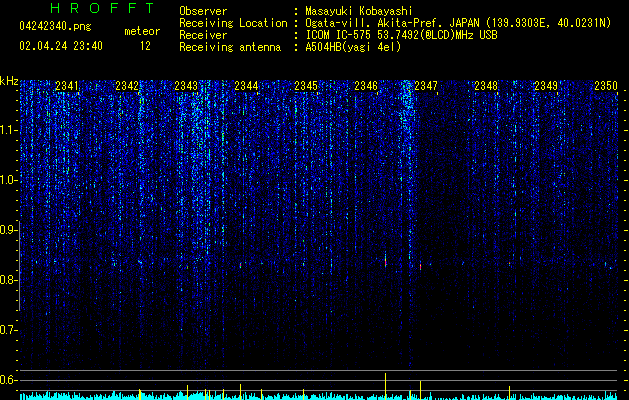Click time marker 2341
This screenshot has width=629, height=400.
click(x=67, y=86)
